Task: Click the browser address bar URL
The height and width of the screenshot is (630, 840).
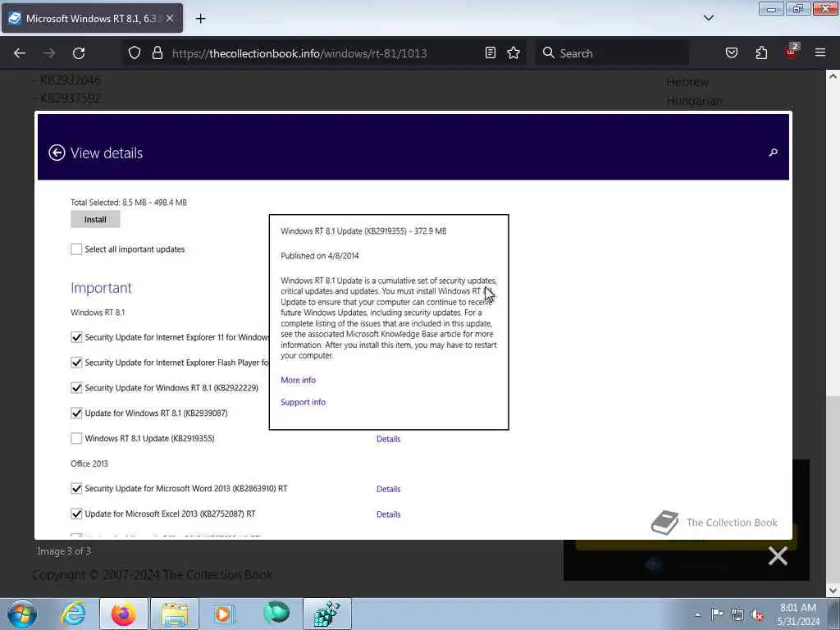Action: [299, 53]
